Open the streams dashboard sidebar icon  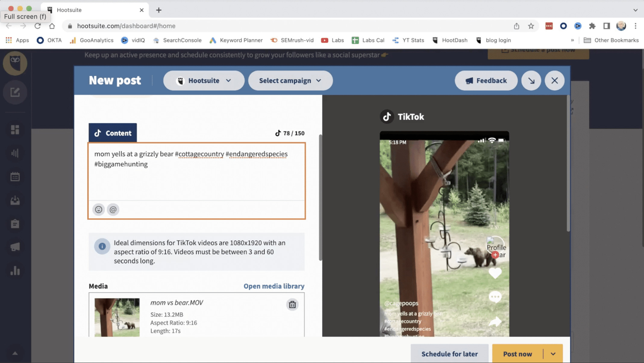pos(15,130)
